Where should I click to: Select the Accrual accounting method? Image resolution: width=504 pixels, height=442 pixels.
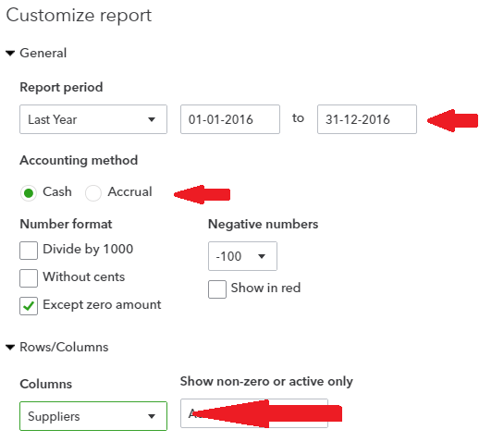93,193
